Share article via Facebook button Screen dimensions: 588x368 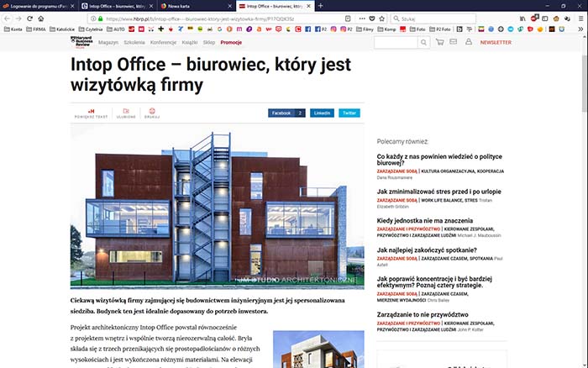(x=286, y=113)
